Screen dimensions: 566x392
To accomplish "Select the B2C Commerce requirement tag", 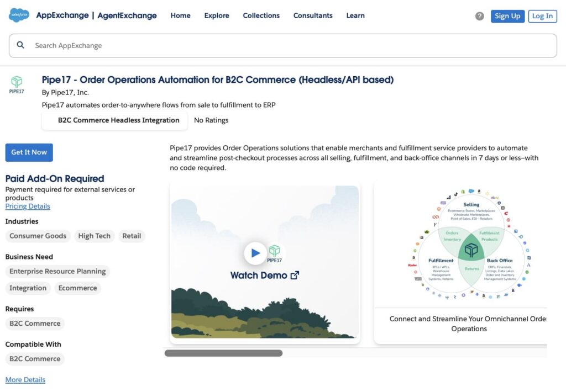I will pos(34,323).
